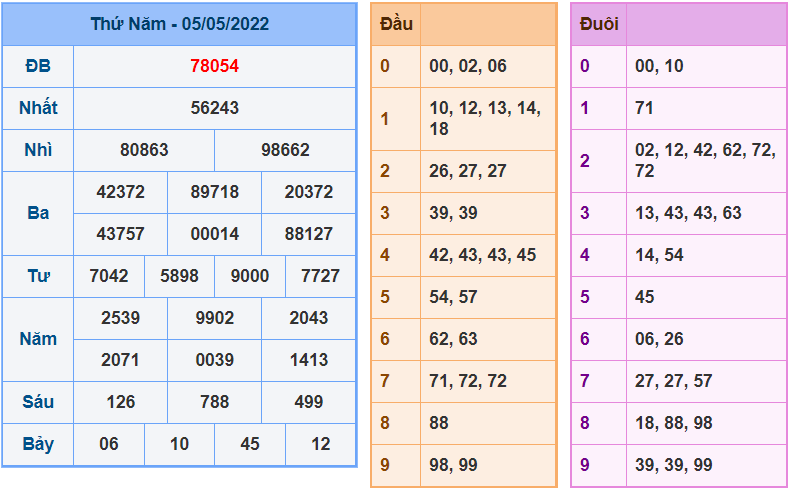The width and height of the screenshot is (790, 490).
Task: Click the Đầu row 8 value '88'
Action: coord(439,423)
